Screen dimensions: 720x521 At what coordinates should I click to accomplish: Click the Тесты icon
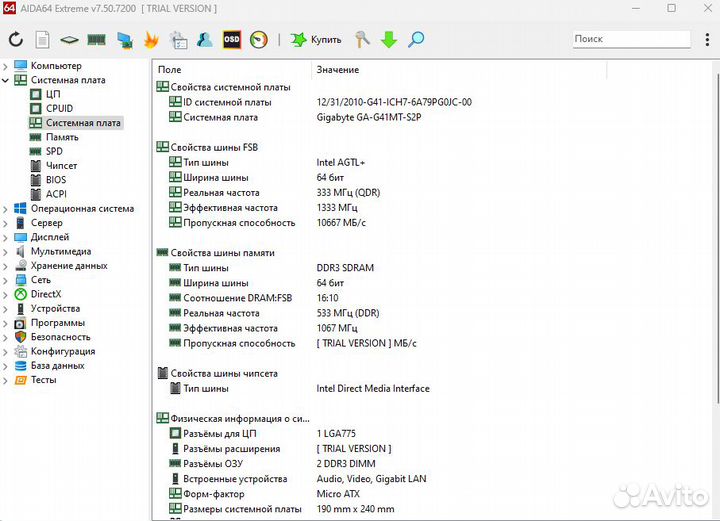click(20, 380)
